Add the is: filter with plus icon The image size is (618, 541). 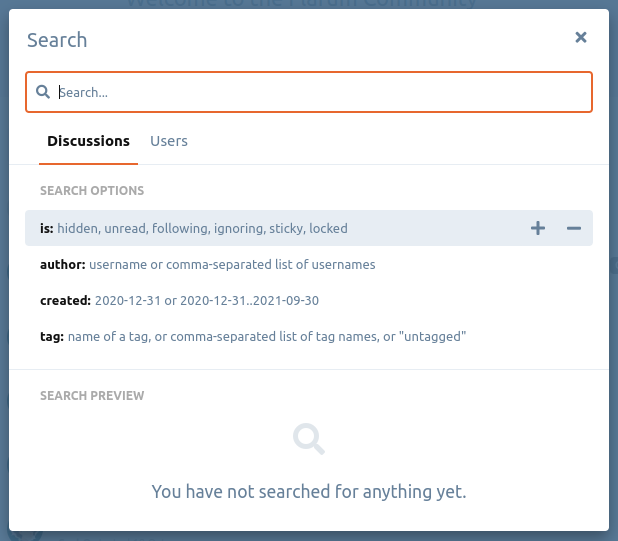(538, 228)
